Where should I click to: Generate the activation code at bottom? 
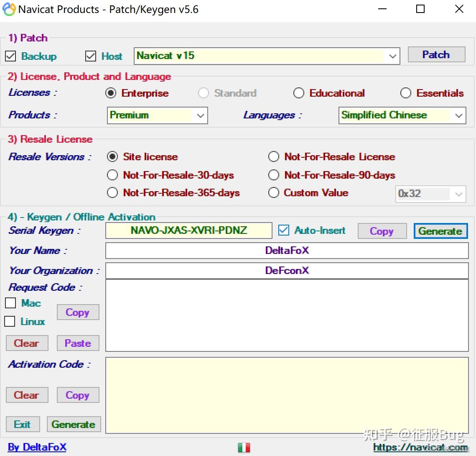point(74,424)
